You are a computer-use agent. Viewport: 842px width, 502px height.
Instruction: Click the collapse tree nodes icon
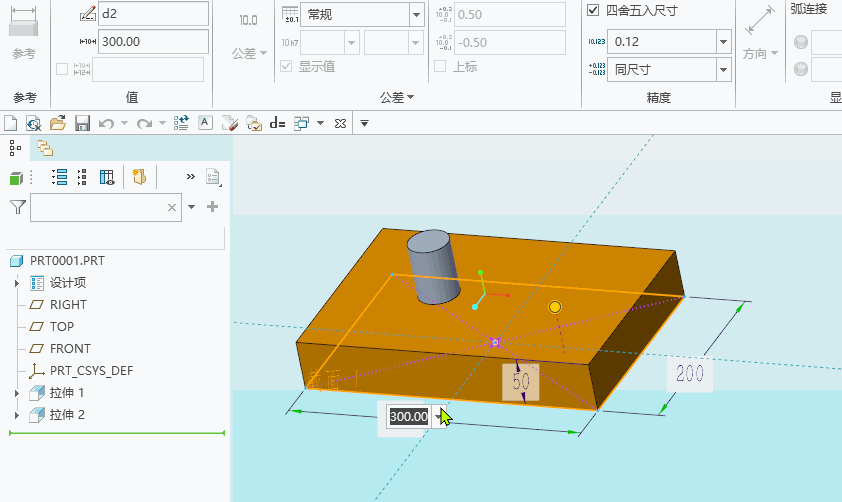click(82, 177)
